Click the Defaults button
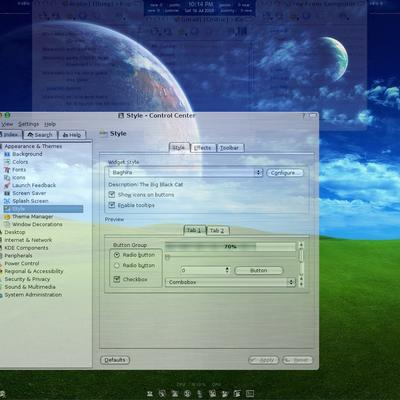Viewport: 400px width, 400px height. point(115,360)
